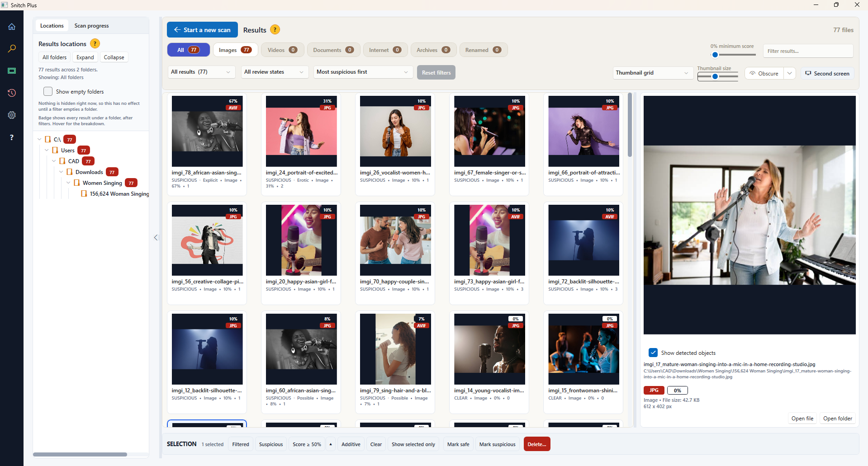Collapse the C:\ tree node

pos(40,139)
